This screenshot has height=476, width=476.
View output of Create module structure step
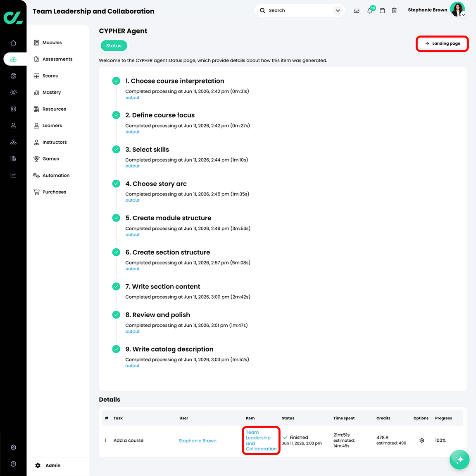[x=132, y=235]
